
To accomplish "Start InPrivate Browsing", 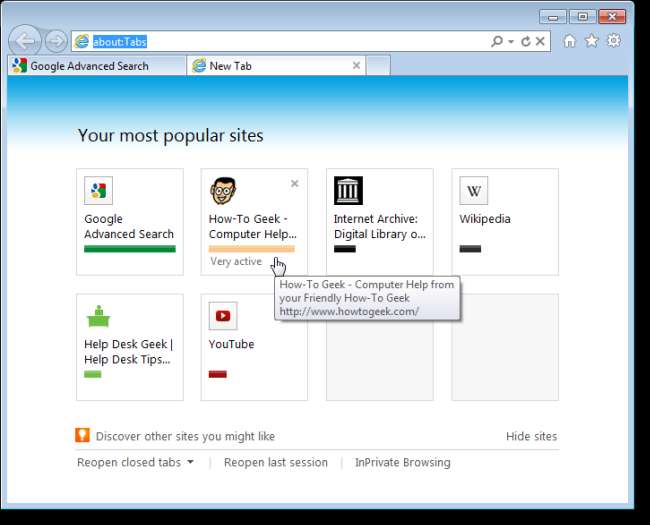I will (403, 462).
